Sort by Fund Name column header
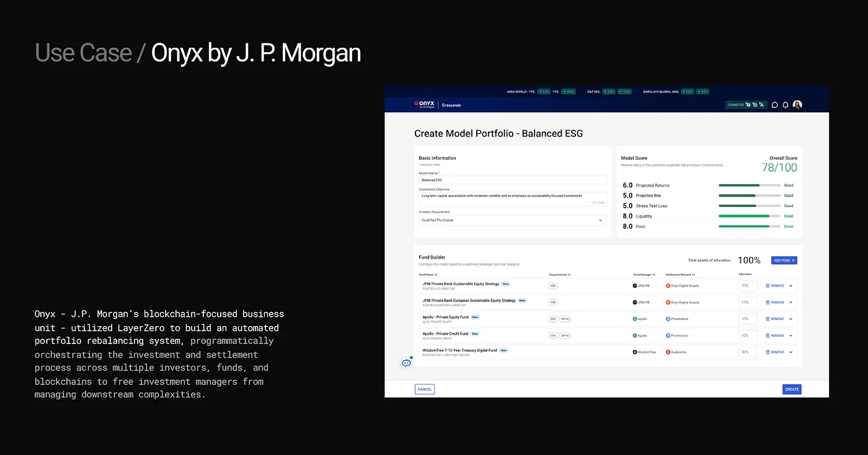The height and width of the screenshot is (455, 868). click(x=428, y=274)
